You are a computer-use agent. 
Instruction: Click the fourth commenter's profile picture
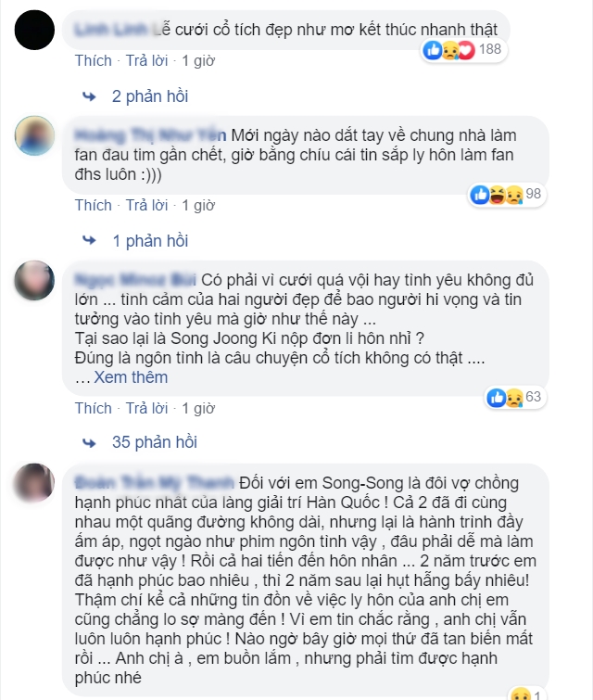(x=34, y=483)
